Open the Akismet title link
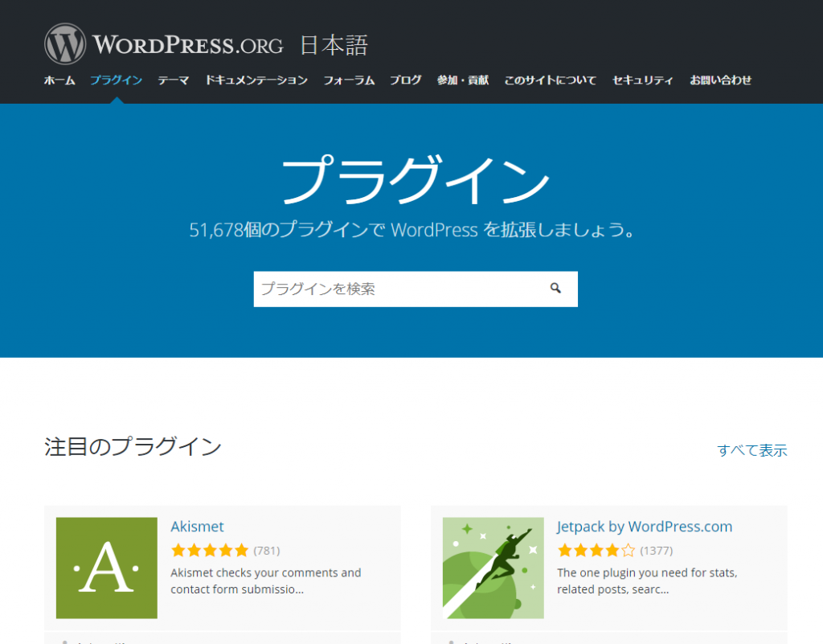The width and height of the screenshot is (823, 644). [x=198, y=527]
